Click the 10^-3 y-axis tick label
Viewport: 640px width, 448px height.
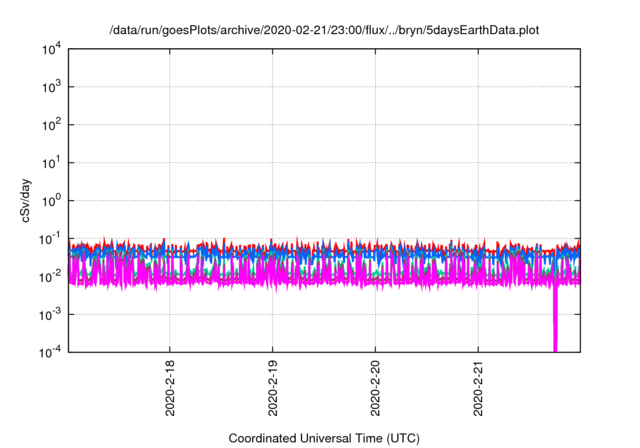[x=50, y=315]
